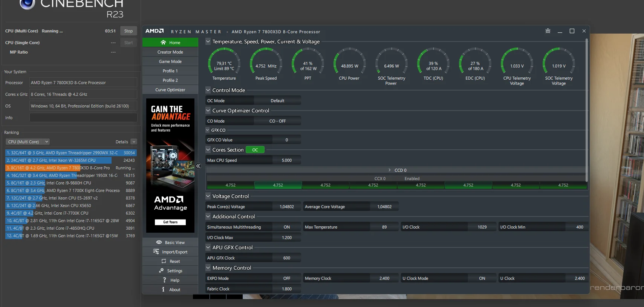Click the Max CPU Speed value field
The width and height of the screenshot is (644, 307).
(x=286, y=160)
